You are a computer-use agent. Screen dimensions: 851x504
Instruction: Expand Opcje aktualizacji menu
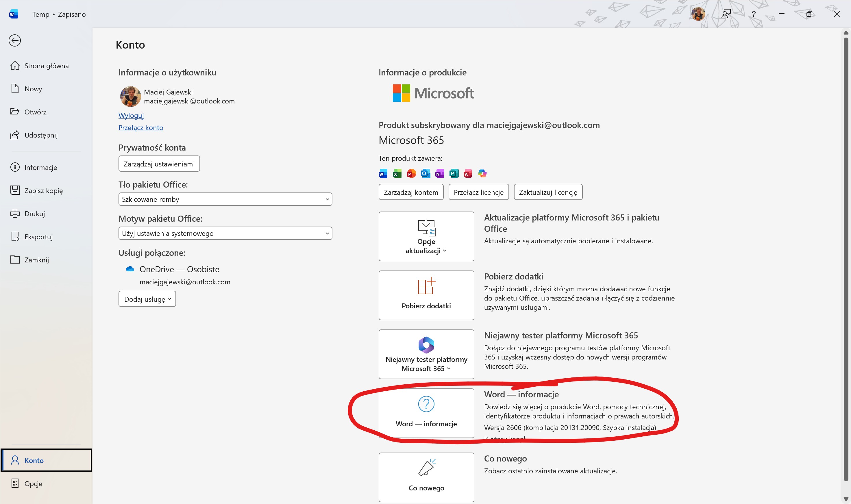point(426,236)
